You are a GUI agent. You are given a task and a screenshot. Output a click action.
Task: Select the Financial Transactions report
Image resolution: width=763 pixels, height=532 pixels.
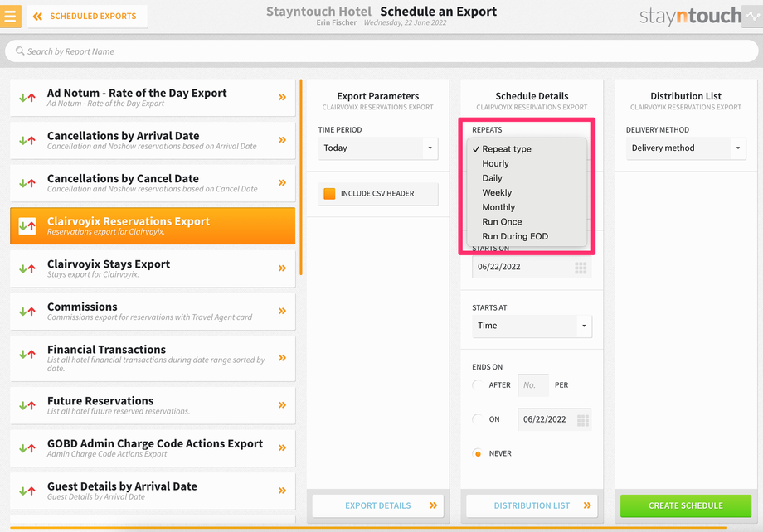pyautogui.click(x=153, y=358)
